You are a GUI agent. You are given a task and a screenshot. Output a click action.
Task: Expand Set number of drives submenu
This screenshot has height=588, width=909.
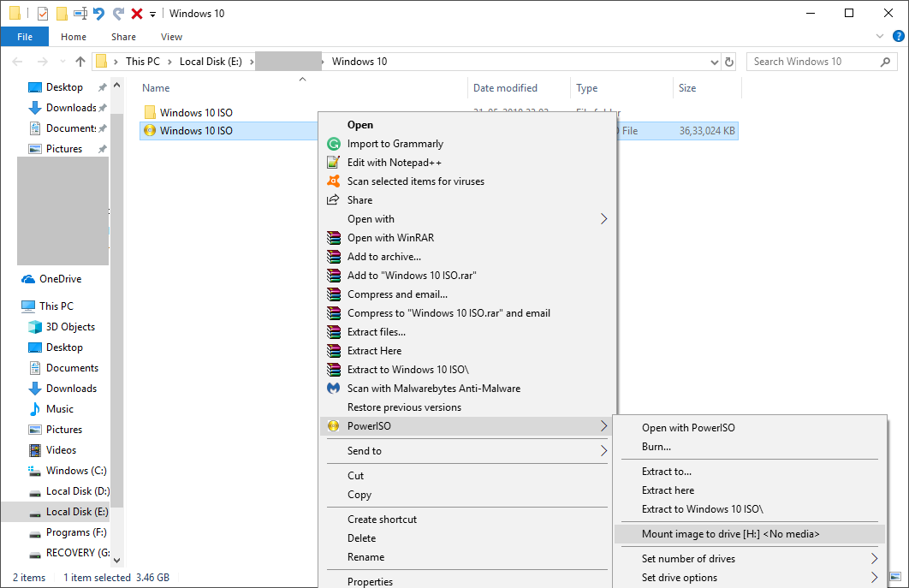(874, 559)
